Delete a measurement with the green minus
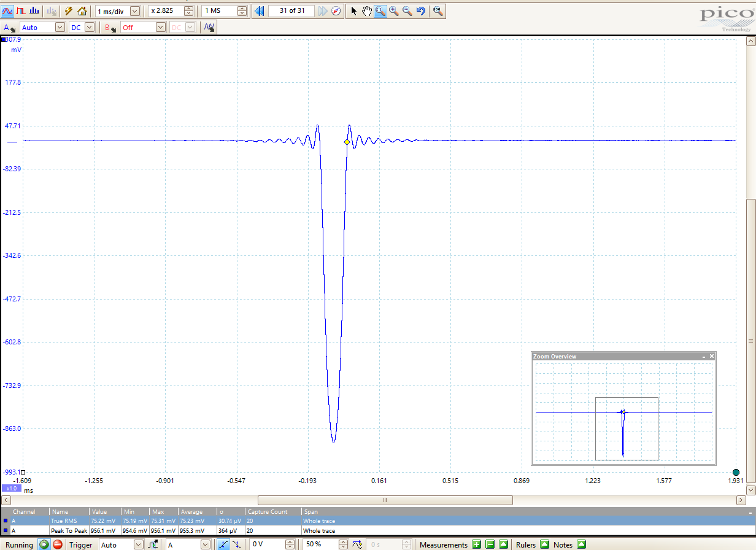756x550 pixels. [x=490, y=544]
